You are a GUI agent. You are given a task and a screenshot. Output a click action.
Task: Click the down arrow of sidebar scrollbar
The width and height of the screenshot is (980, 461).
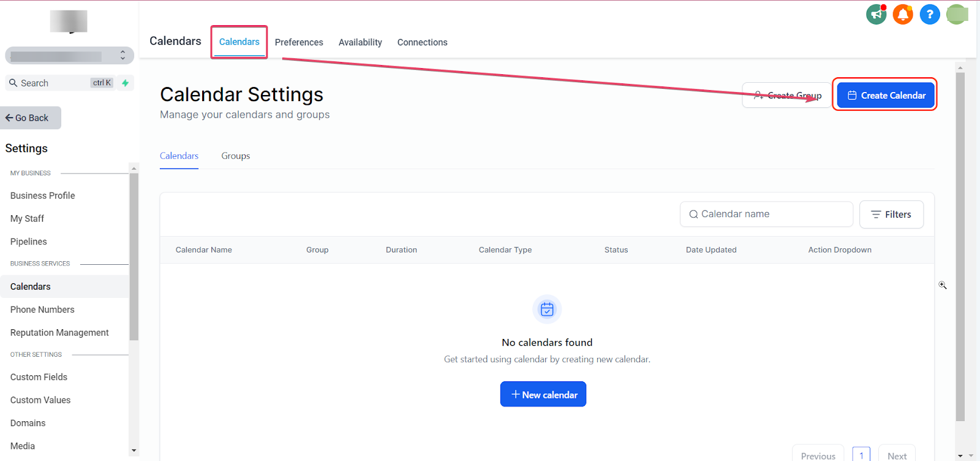click(x=134, y=451)
